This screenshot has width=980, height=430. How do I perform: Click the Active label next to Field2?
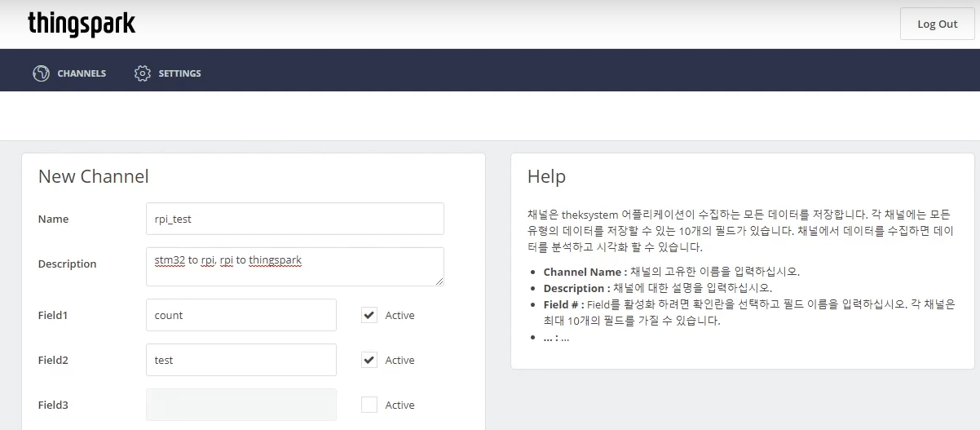[x=400, y=360]
